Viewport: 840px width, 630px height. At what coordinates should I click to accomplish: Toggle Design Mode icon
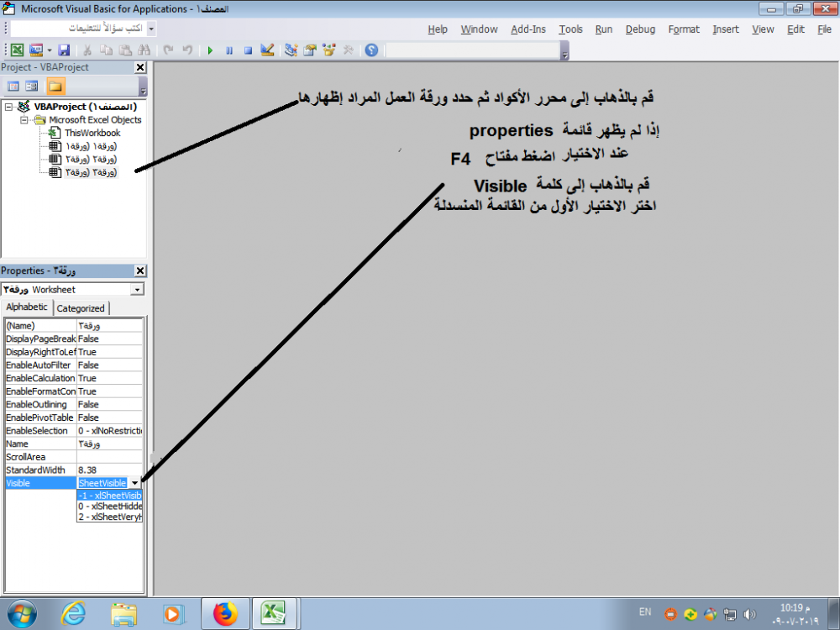268,50
